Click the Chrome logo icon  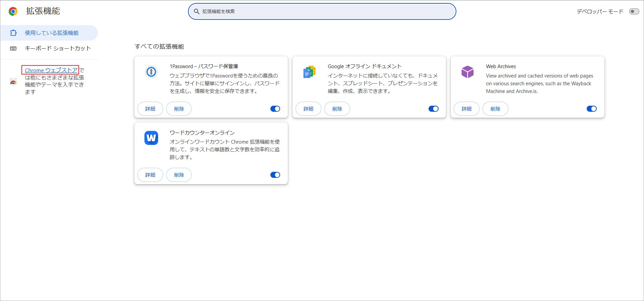(13, 11)
